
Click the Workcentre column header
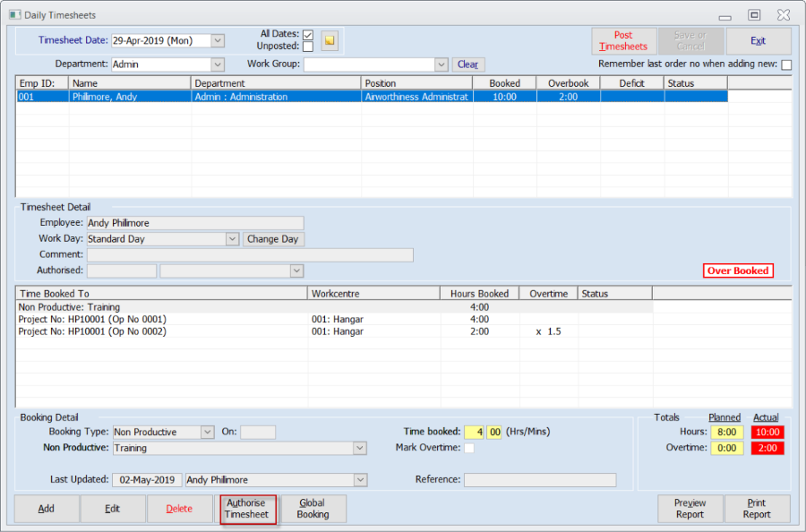374,294
